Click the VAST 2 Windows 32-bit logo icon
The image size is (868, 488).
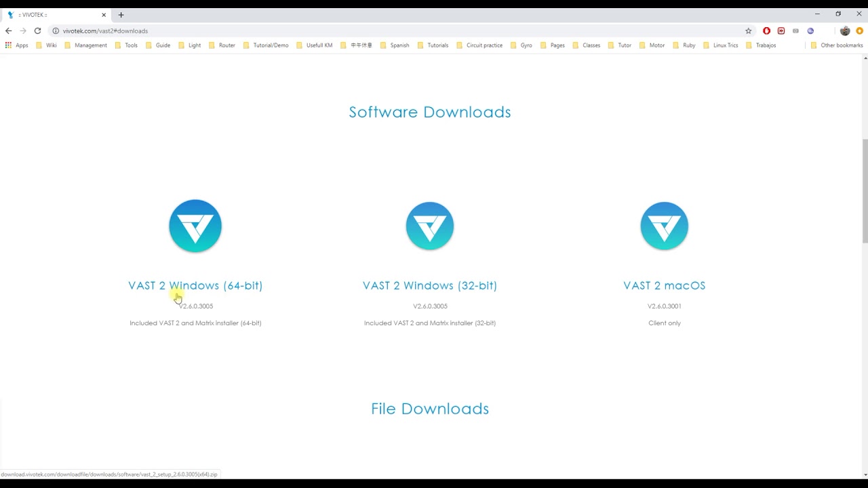click(x=430, y=226)
